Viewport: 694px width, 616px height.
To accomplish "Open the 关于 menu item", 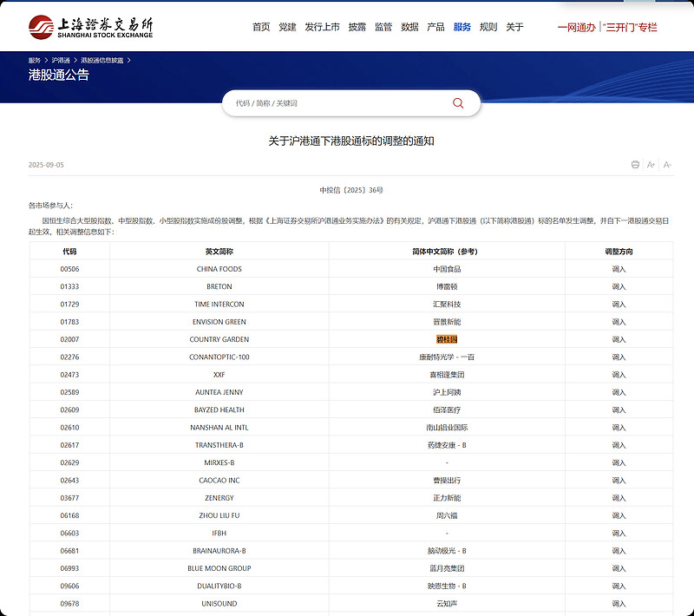I will coord(514,27).
